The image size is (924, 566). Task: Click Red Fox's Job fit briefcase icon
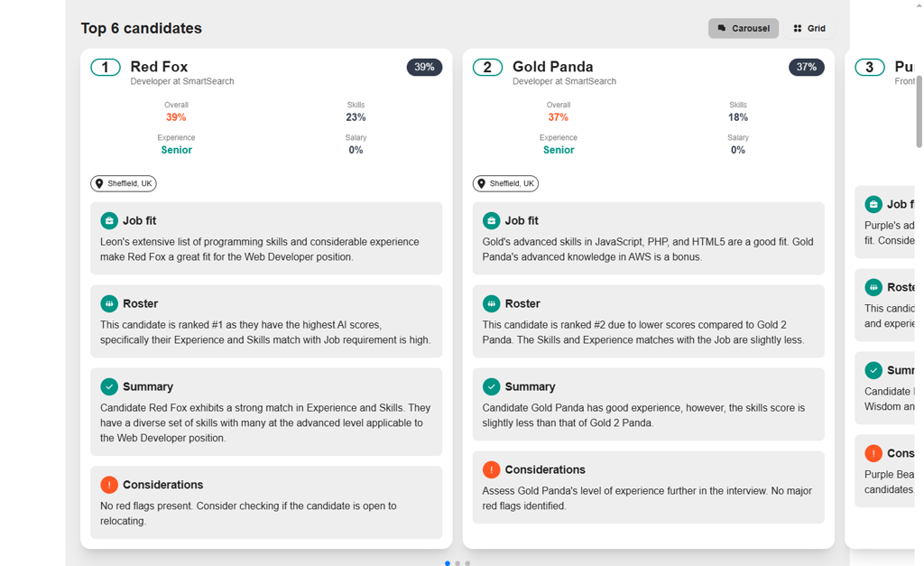(109, 220)
